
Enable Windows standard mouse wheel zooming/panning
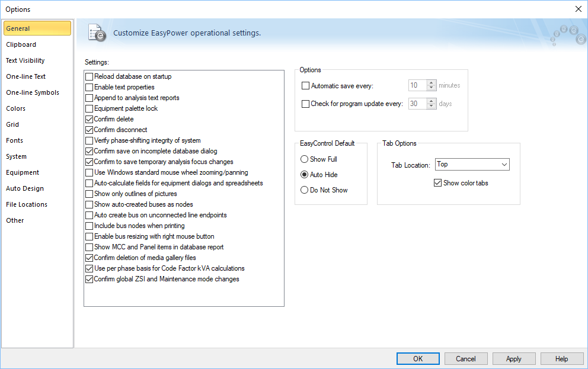(x=90, y=173)
